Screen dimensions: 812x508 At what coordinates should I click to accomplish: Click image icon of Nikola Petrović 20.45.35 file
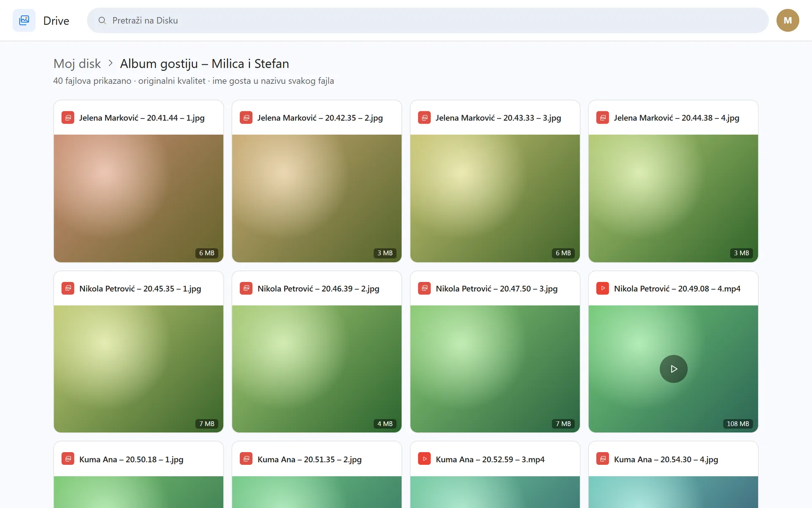pyautogui.click(x=68, y=288)
